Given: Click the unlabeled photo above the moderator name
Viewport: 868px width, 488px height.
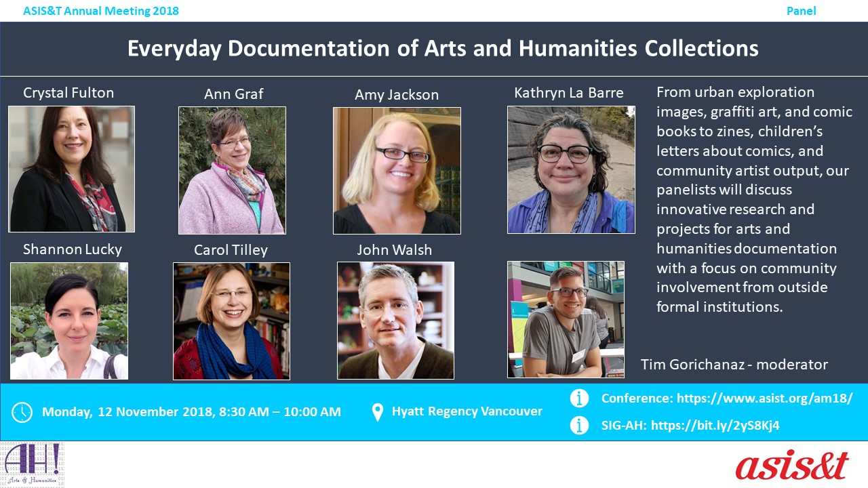Looking at the screenshot, I should click(x=566, y=319).
